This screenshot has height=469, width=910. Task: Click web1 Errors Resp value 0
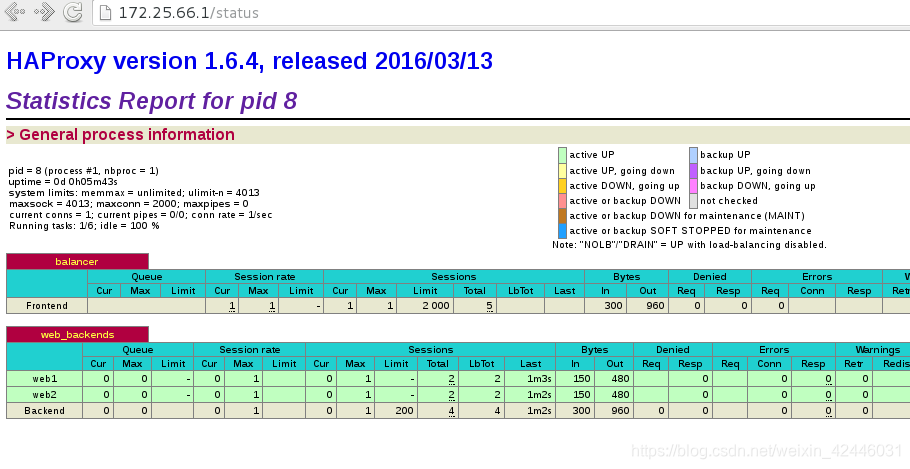pyautogui.click(x=828, y=379)
